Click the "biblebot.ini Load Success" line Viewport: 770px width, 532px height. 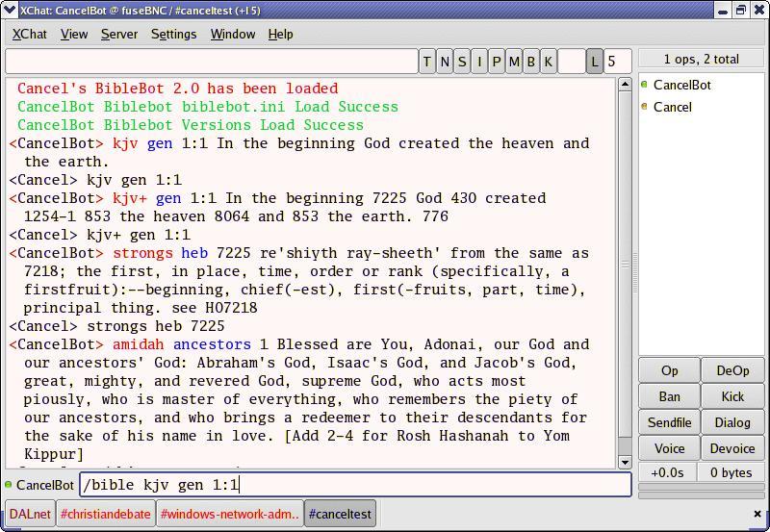(208, 107)
